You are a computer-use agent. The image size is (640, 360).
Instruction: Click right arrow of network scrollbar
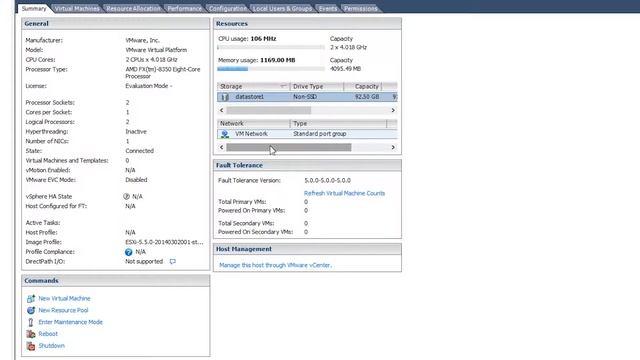click(393, 147)
